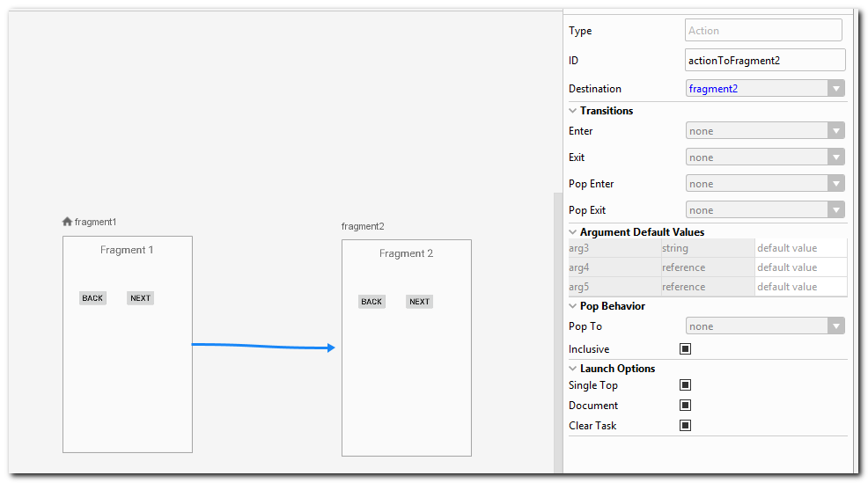Click the editor canvas vertical scrollbar
This screenshot has width=868, height=483.
pos(557,334)
